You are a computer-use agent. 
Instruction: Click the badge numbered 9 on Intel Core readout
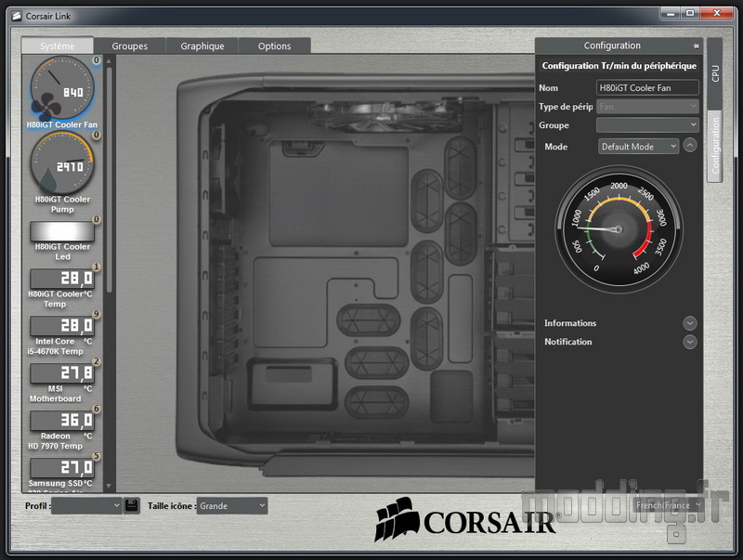tap(97, 314)
